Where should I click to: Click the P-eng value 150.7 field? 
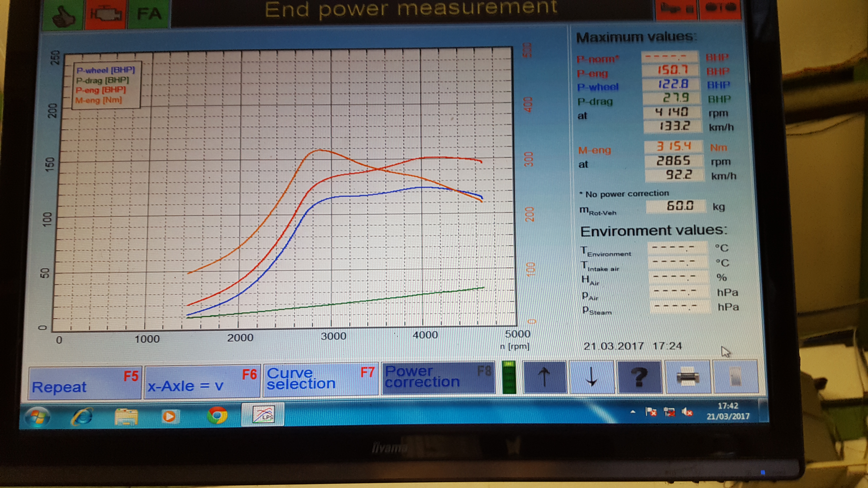coord(671,70)
